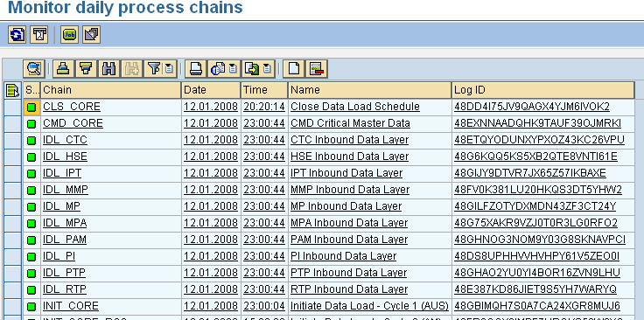The image size is (644, 320).
Task: Click the Print icon in grid toolbar
Action: [195, 69]
